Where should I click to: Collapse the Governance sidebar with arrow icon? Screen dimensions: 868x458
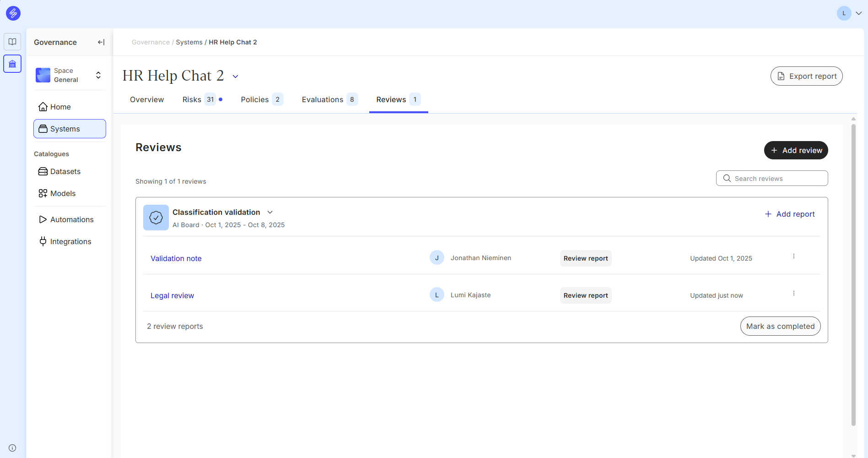click(x=101, y=42)
